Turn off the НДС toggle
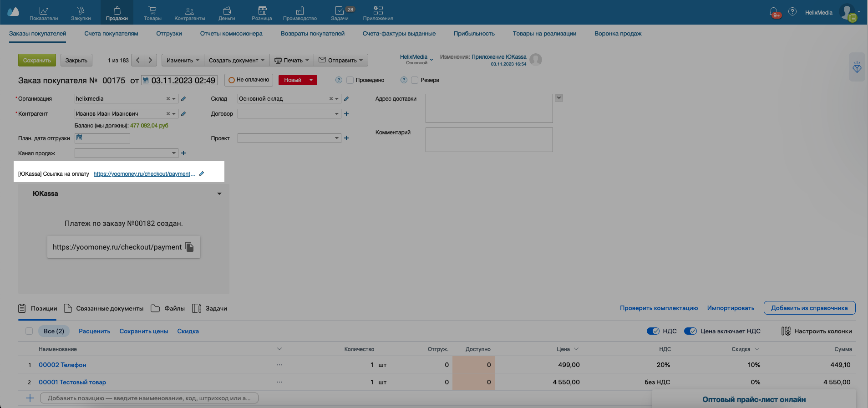This screenshot has width=868, height=408. coord(653,331)
